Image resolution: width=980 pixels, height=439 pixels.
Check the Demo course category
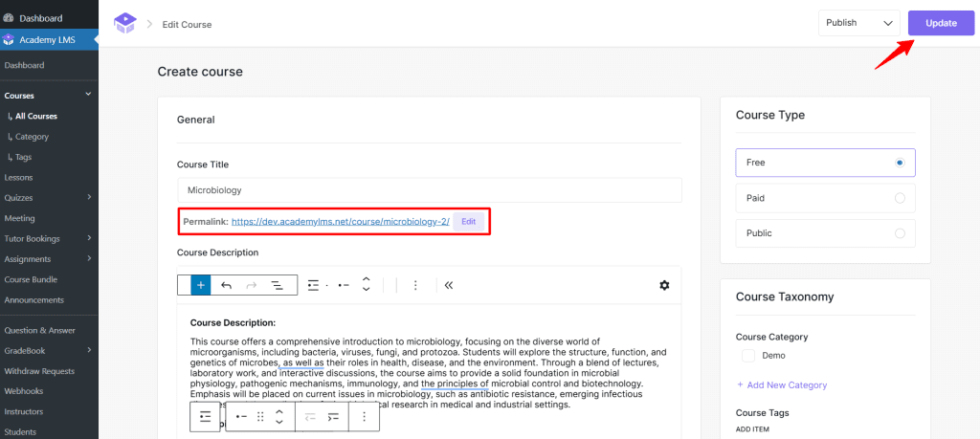pos(748,356)
